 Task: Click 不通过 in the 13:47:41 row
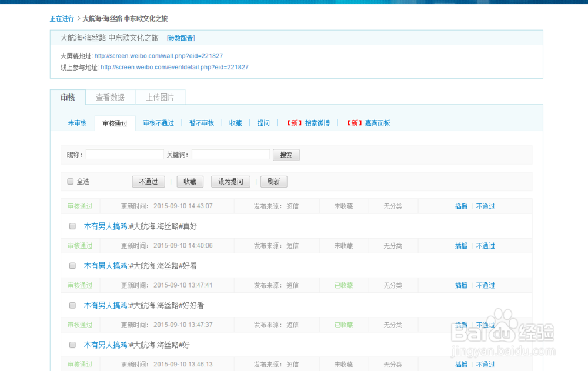(485, 286)
